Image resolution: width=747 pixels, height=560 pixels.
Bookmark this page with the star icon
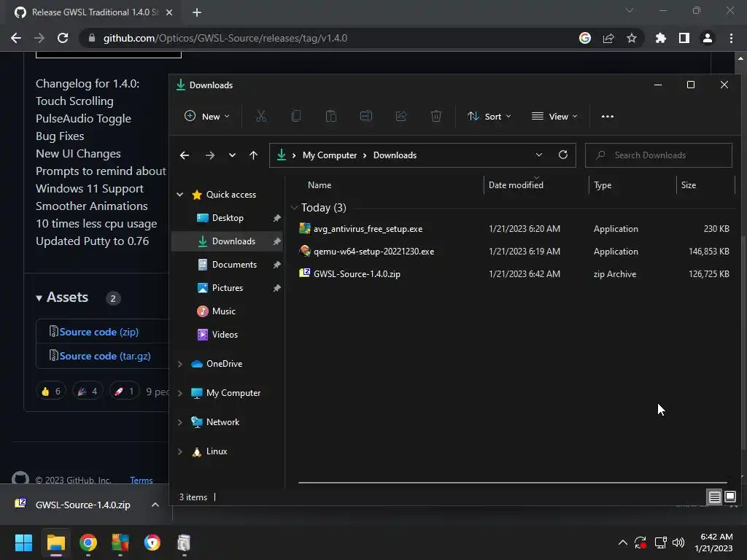(632, 38)
